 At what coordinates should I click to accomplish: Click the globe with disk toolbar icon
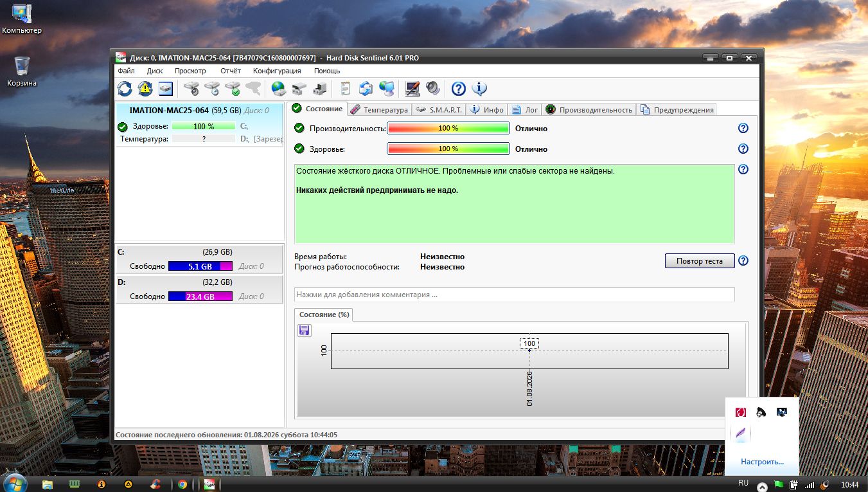278,89
